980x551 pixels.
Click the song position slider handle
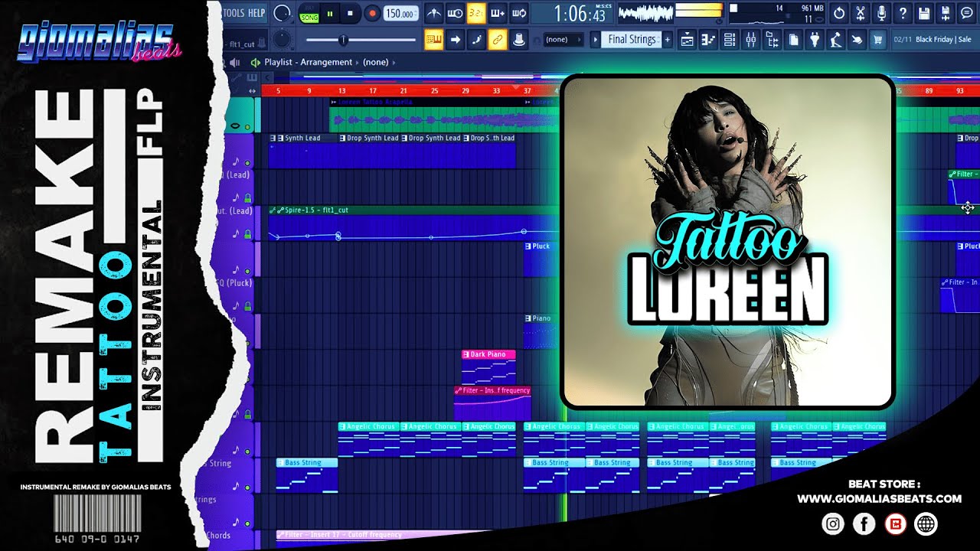click(x=343, y=39)
